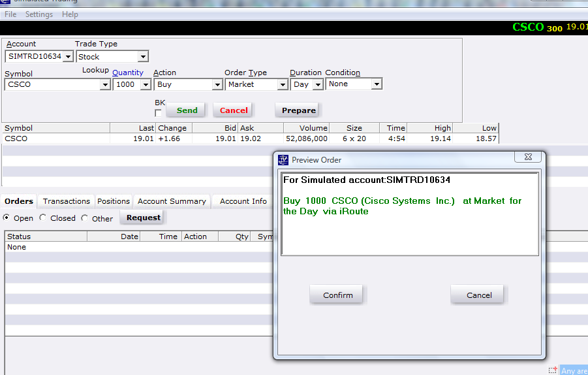Click the Size column header

354,128
